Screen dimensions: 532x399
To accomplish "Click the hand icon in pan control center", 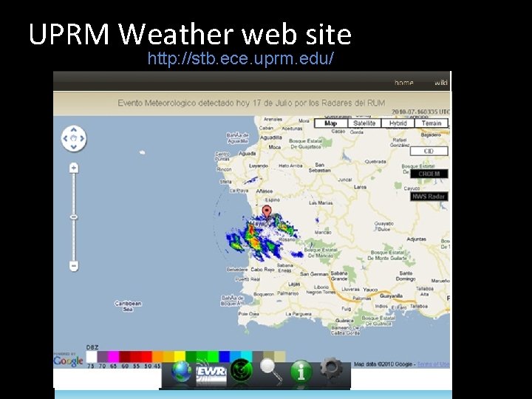I will [x=74, y=138].
